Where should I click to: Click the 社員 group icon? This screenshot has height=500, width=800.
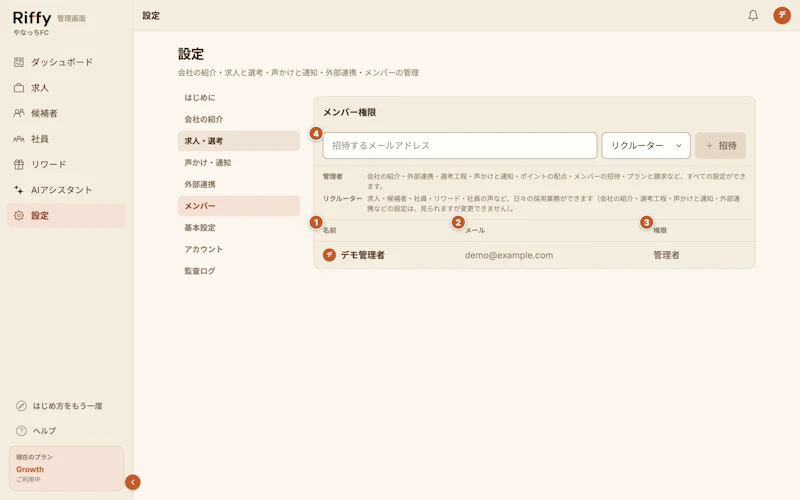click(19, 139)
